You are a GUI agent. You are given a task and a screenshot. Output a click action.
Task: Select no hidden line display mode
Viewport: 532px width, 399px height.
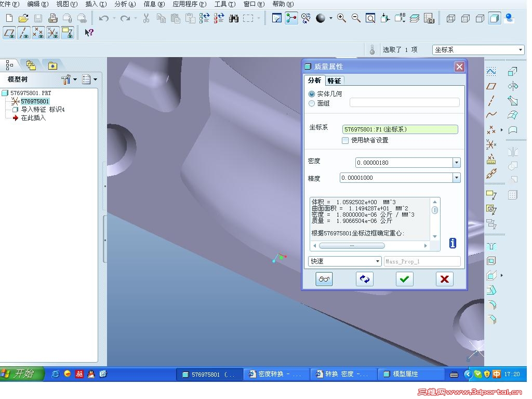pyautogui.click(x=480, y=18)
